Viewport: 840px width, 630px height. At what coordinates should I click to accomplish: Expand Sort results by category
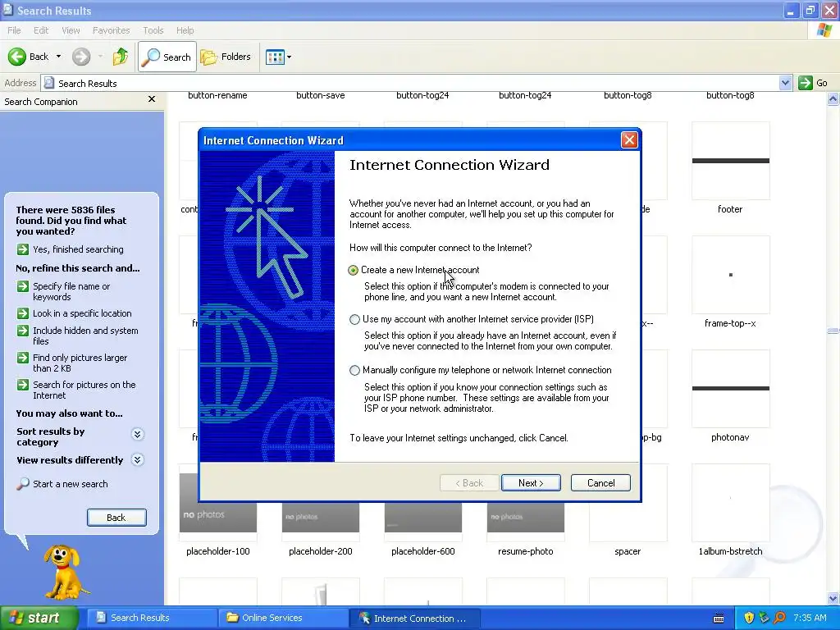pyautogui.click(x=138, y=434)
